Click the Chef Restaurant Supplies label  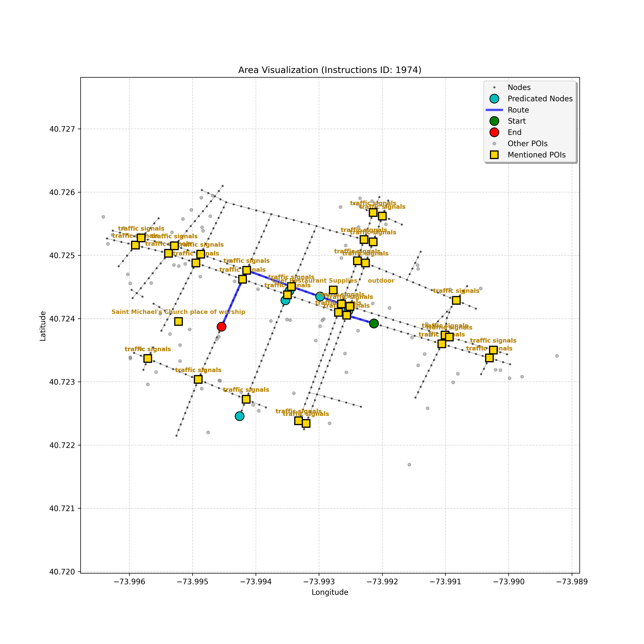coord(315,281)
